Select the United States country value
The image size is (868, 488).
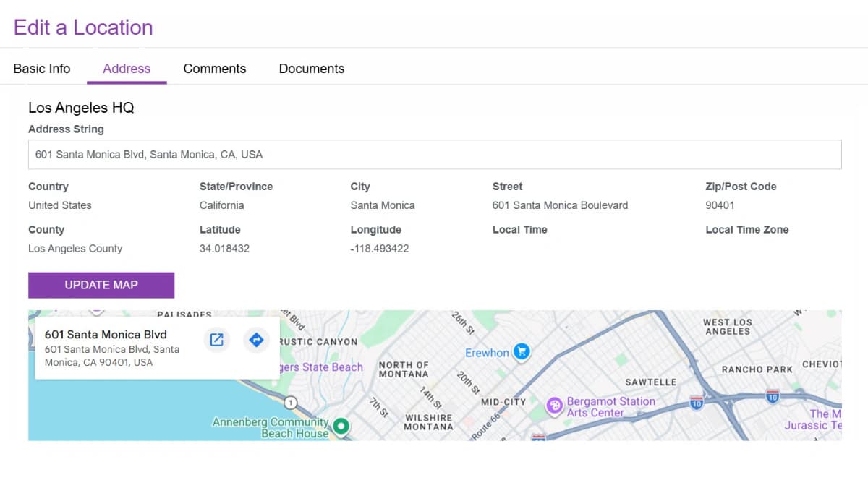point(60,205)
